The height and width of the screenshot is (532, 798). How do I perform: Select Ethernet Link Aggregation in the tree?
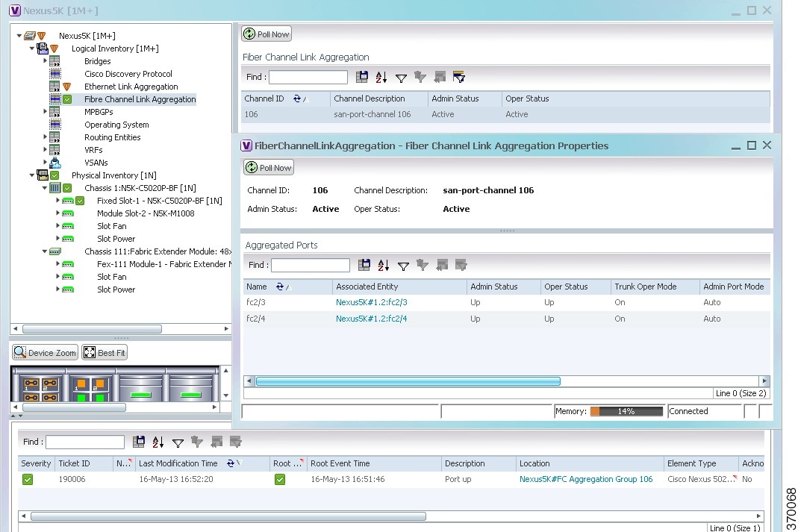pos(131,87)
